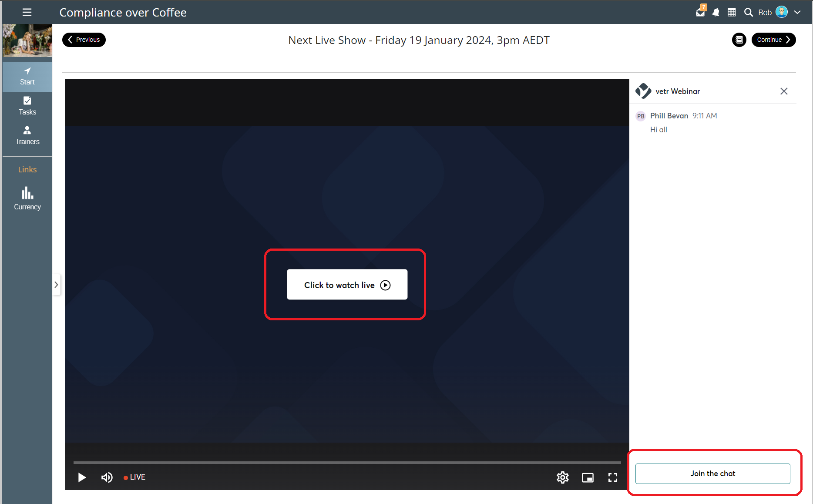813x504 pixels.
Task: Click the PB avatar of Phill Bevan
Action: [641, 116]
